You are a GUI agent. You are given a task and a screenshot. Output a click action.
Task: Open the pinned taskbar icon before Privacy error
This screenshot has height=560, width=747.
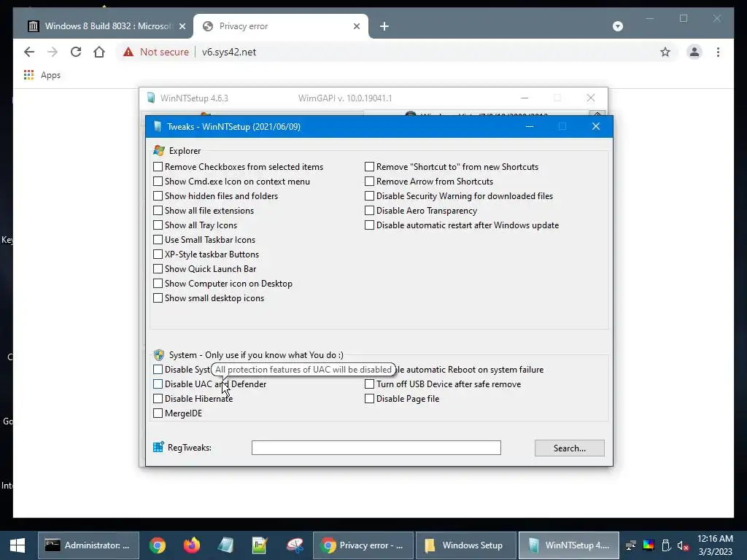click(295, 545)
